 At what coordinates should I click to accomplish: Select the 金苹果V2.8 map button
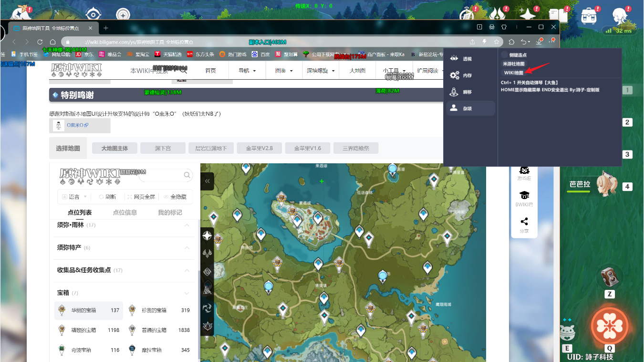[259, 148]
